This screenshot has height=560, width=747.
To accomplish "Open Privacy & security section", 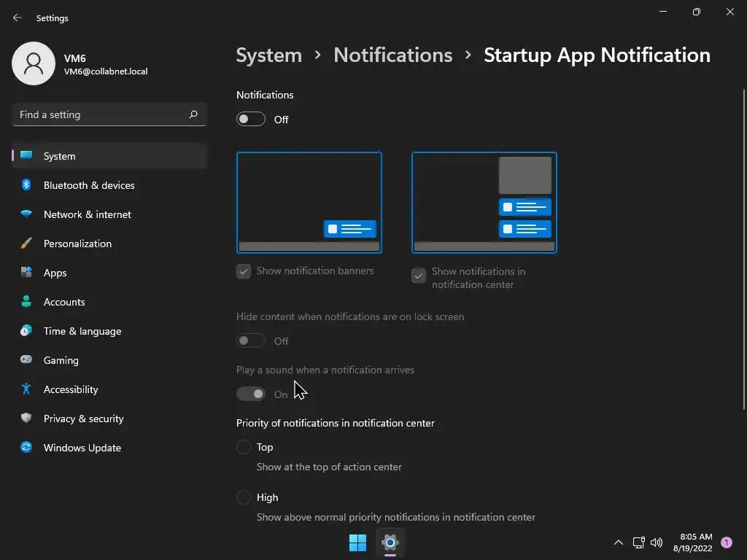I will pyautogui.click(x=83, y=419).
